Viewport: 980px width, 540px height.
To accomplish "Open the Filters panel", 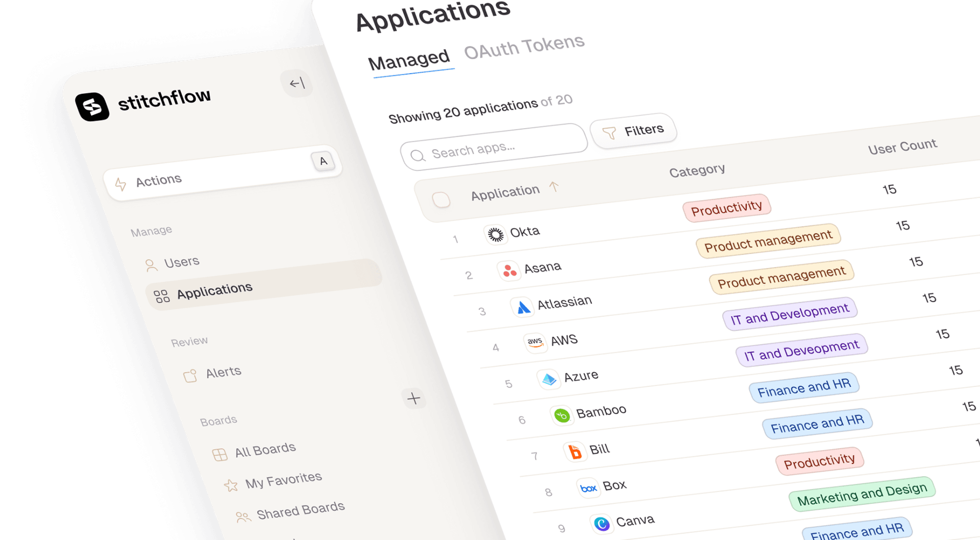I will (x=634, y=130).
